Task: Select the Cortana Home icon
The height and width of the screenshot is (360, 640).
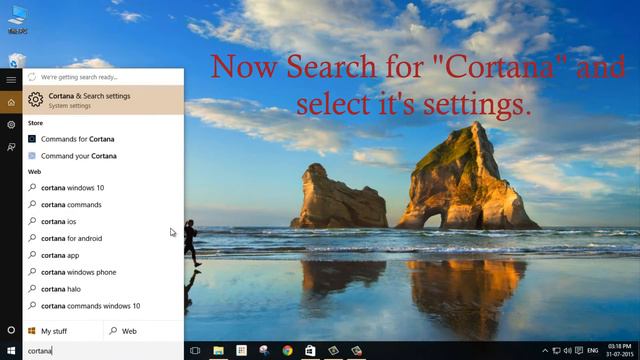Action: click(11, 102)
